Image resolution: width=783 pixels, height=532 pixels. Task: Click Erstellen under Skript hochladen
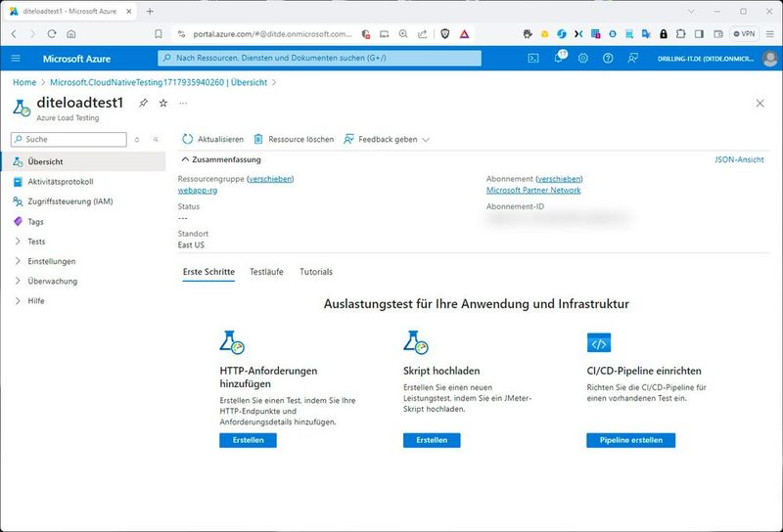(432, 440)
